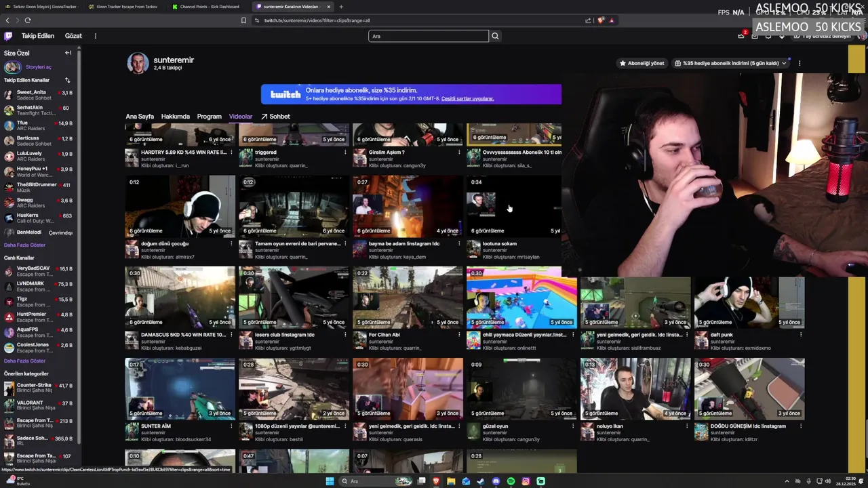Reload the page in the browser
The height and width of the screenshot is (488, 868).
pyautogui.click(x=28, y=20)
